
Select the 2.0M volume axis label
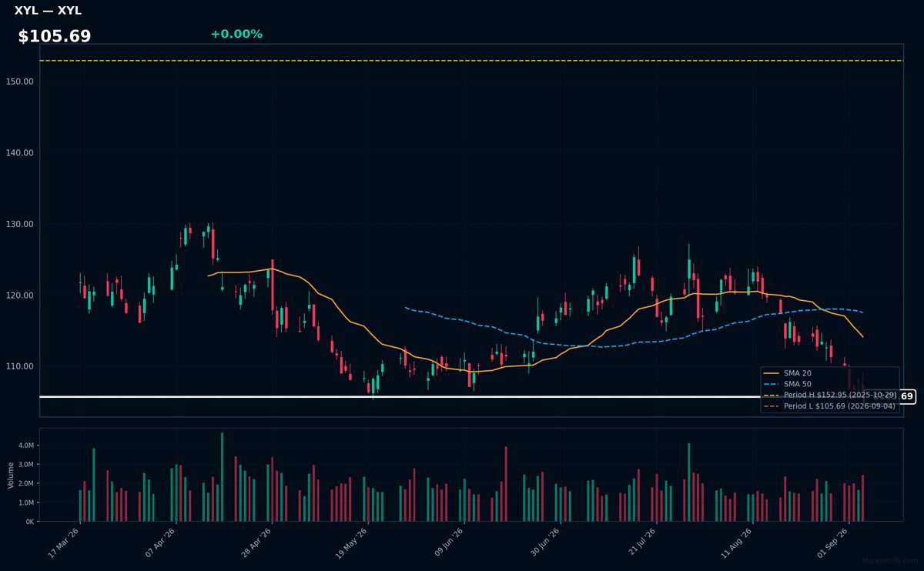click(25, 483)
